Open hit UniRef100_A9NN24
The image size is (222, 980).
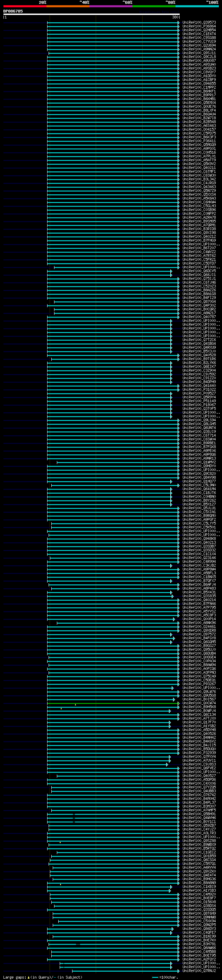pyautogui.click(x=199, y=49)
